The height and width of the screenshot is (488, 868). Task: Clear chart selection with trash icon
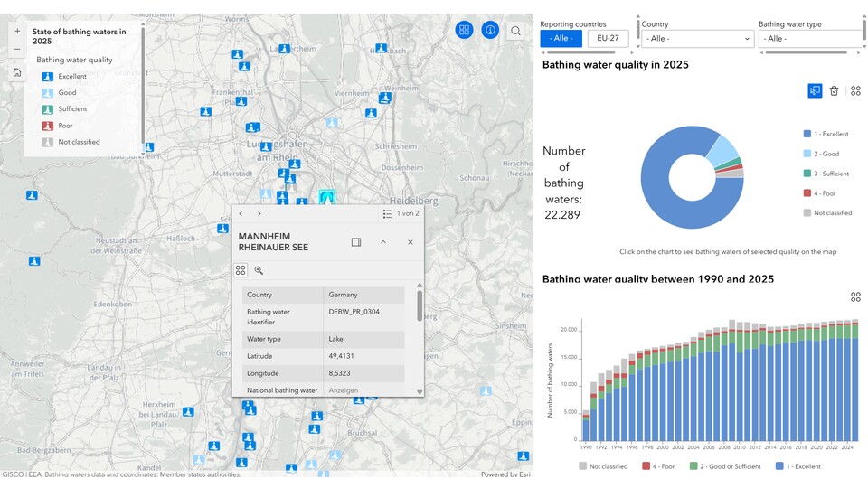tap(834, 90)
